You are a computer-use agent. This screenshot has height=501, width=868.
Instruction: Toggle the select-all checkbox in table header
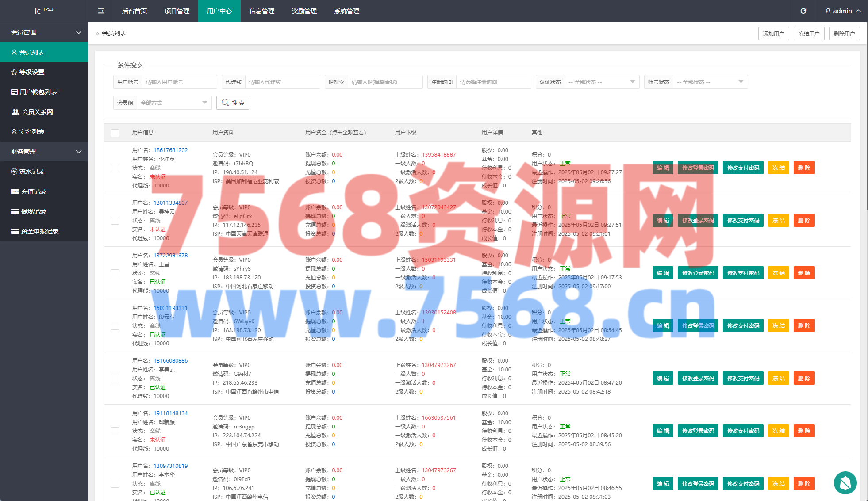pyautogui.click(x=115, y=133)
